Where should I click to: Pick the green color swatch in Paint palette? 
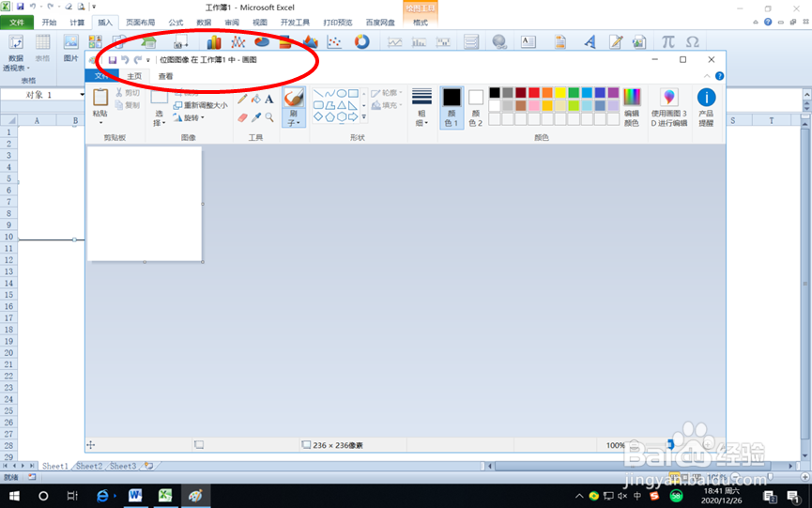click(x=574, y=93)
